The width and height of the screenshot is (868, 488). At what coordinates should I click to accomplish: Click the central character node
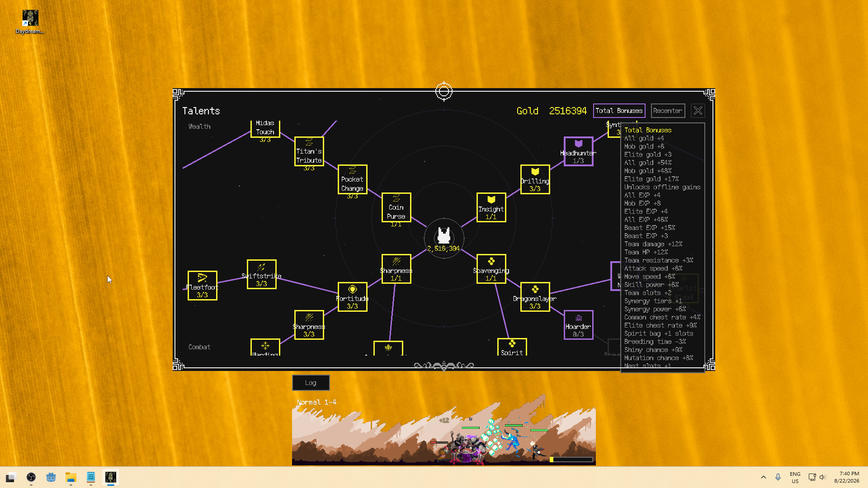coord(444,238)
